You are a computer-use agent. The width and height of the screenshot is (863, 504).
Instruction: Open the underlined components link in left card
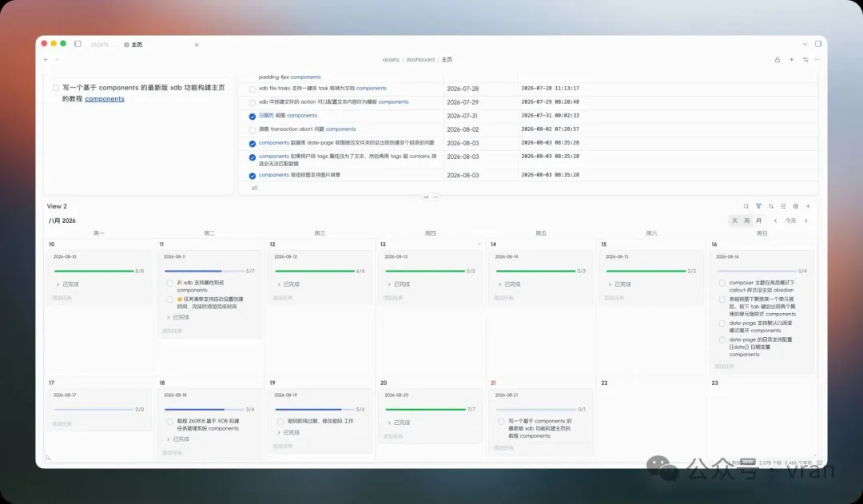coord(105,99)
